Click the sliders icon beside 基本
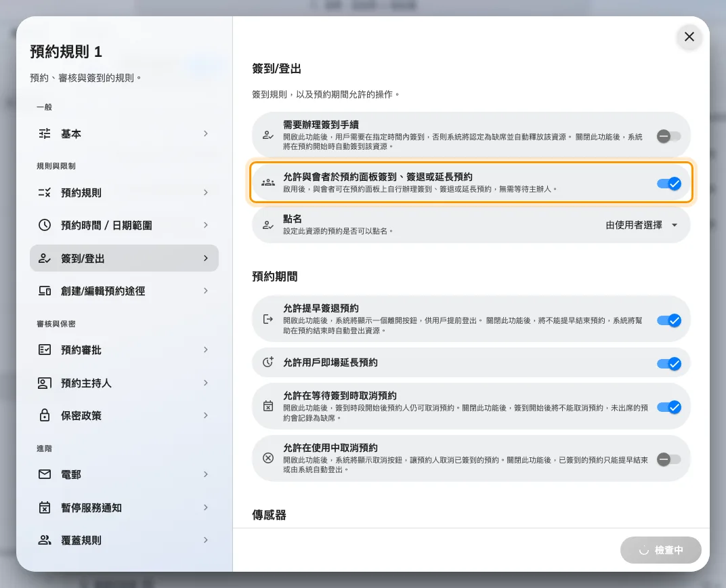 coord(45,134)
